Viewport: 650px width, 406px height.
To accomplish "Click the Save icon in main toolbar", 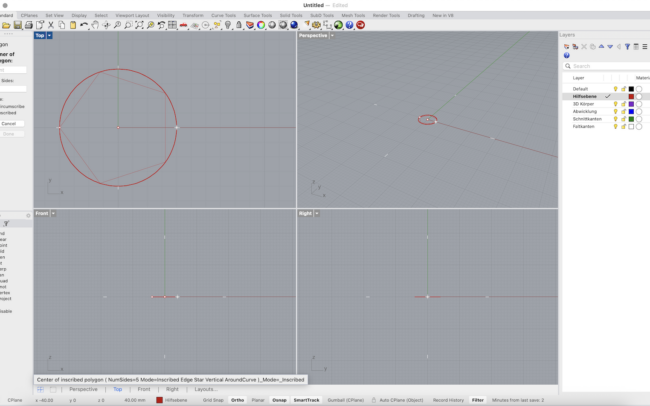I will coord(17,25).
